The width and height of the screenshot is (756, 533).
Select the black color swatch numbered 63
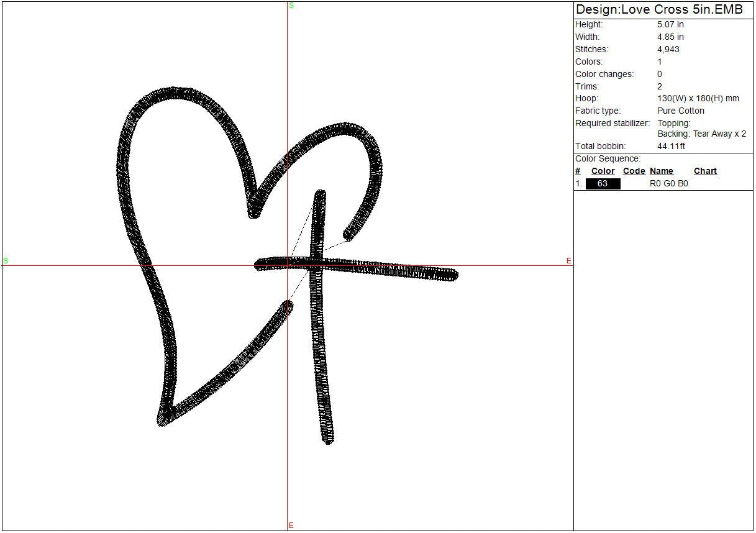pos(602,184)
